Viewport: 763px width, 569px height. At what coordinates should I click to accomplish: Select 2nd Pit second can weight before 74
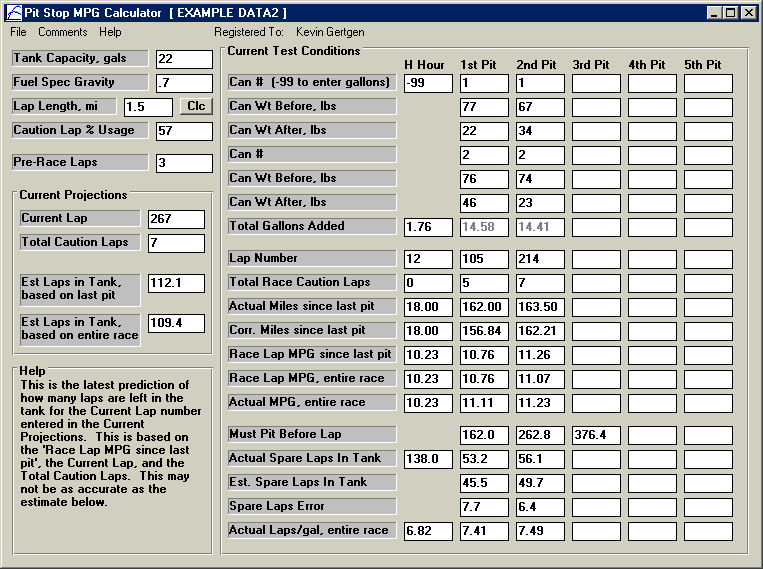tap(540, 179)
